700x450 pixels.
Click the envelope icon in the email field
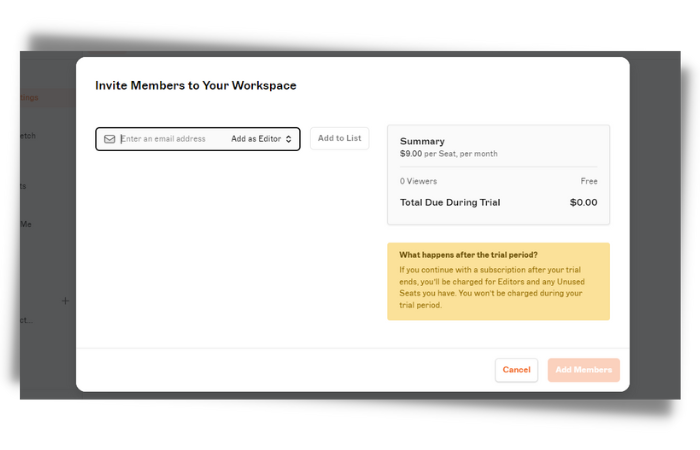pos(109,139)
